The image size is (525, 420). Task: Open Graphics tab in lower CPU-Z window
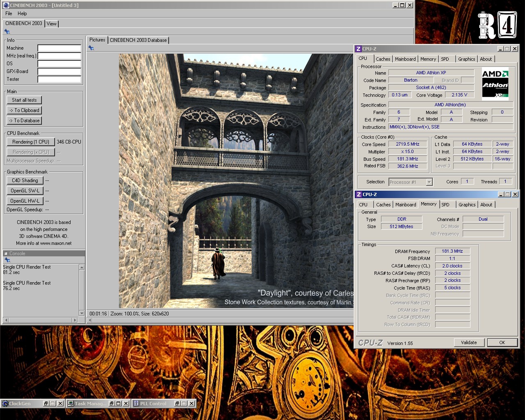pos(467,205)
